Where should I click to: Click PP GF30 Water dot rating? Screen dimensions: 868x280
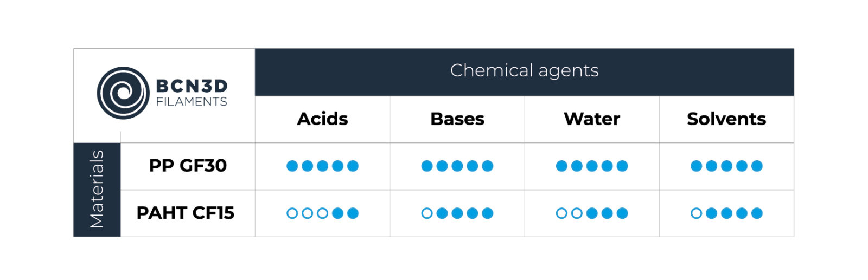(592, 166)
